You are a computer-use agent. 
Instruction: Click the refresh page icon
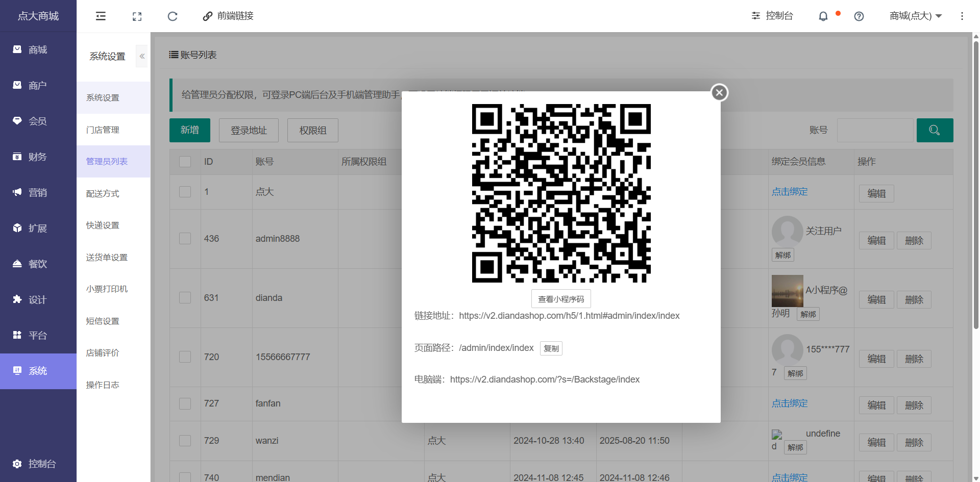pos(173,16)
